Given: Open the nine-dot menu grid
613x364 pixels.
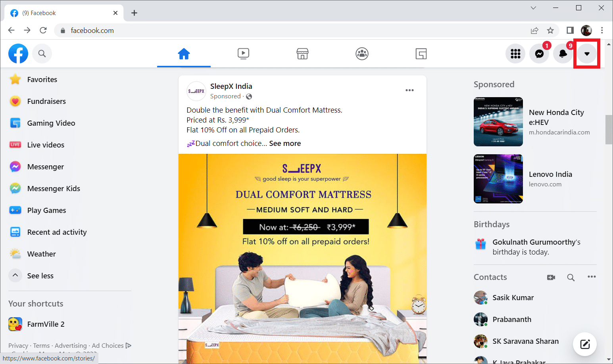Looking at the screenshot, I should pos(515,54).
